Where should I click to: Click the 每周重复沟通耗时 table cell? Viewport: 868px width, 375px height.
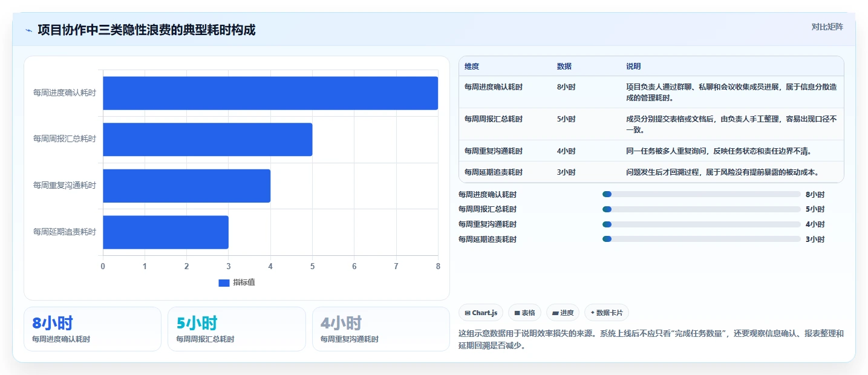[494, 151]
